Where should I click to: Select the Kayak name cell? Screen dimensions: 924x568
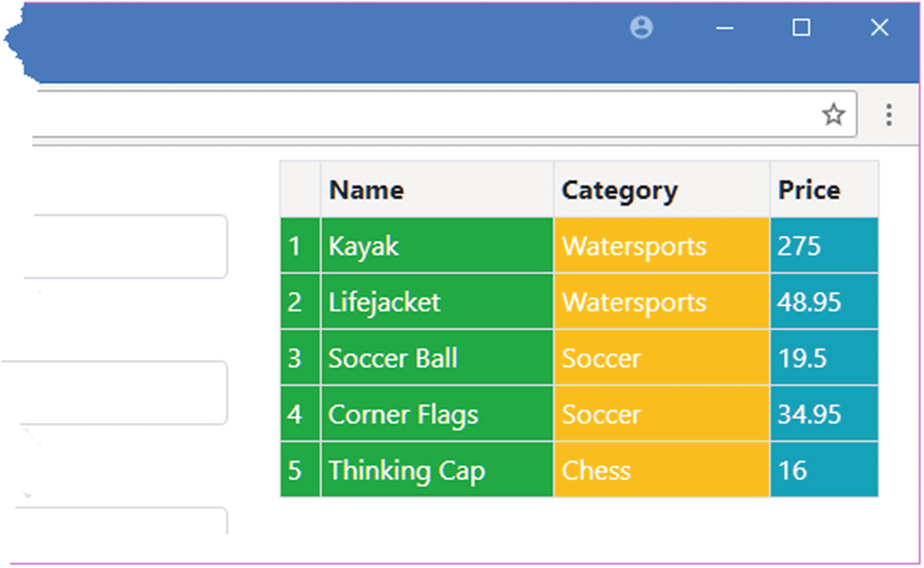[364, 246]
